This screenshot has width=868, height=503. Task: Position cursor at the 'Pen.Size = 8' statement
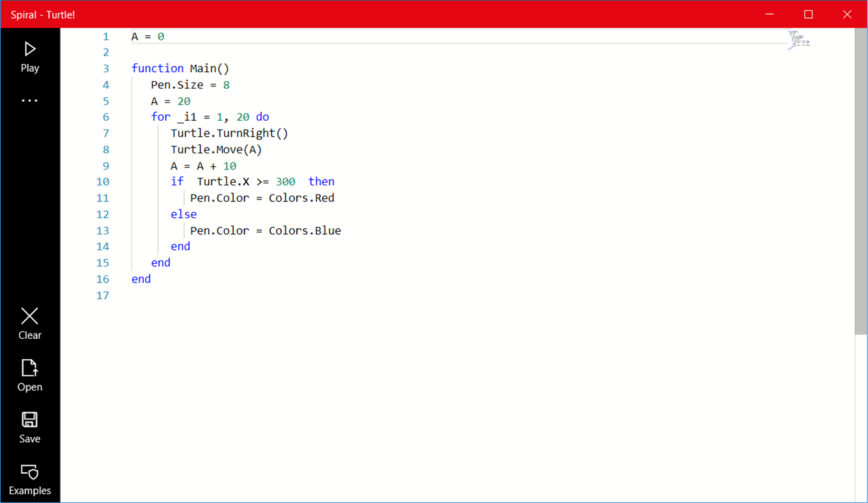(189, 84)
